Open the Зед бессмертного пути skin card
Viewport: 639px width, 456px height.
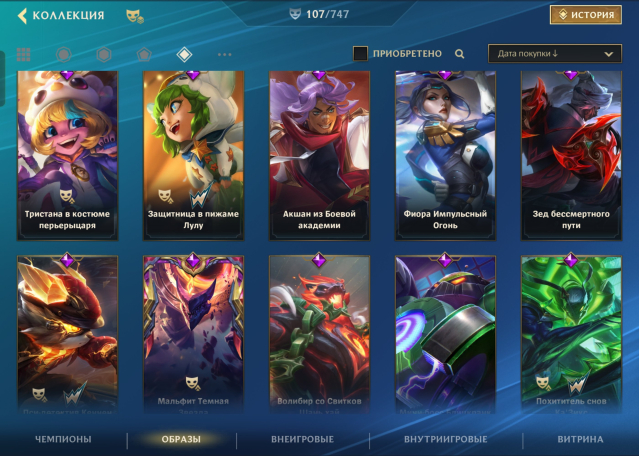click(x=571, y=155)
